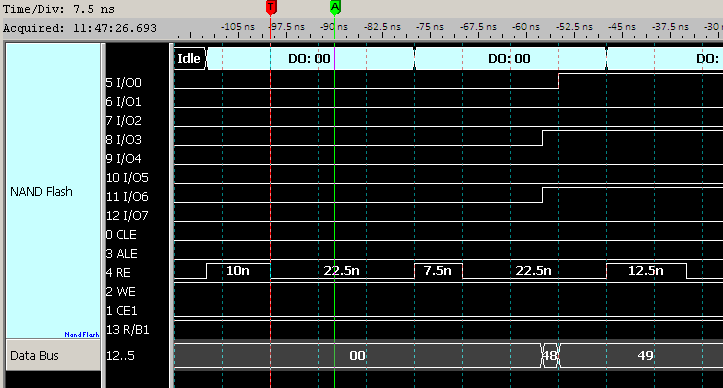Click the data bus value 00
The width and height of the screenshot is (723, 388).
tap(357, 356)
